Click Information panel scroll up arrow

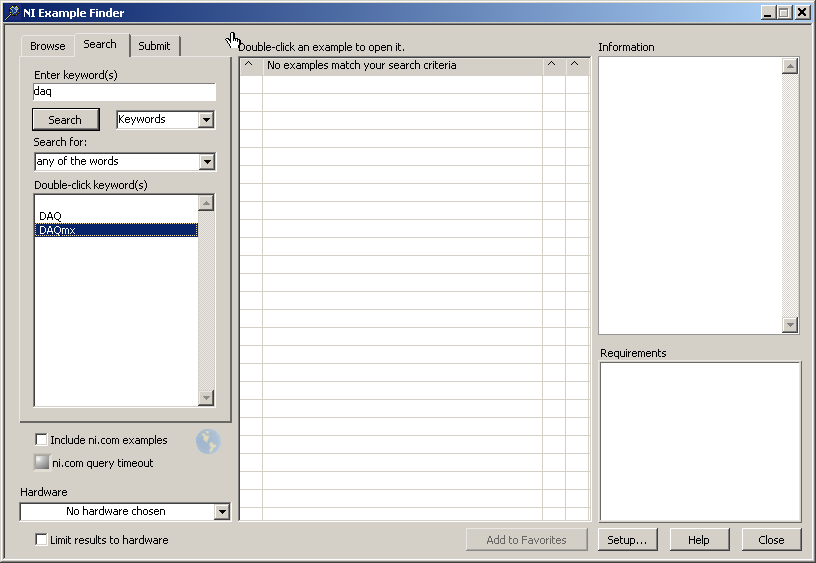790,66
